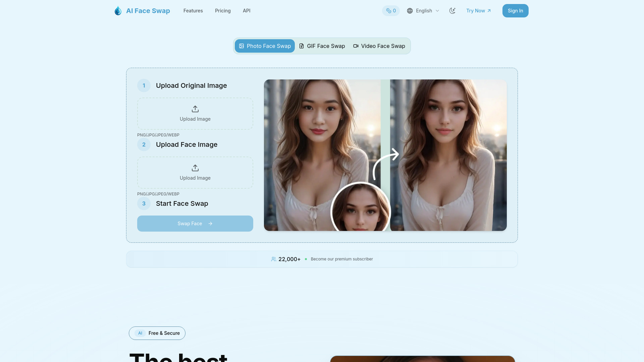This screenshot has width=644, height=362.
Task: Click Become our premium subscriber text
Action: coord(342,259)
